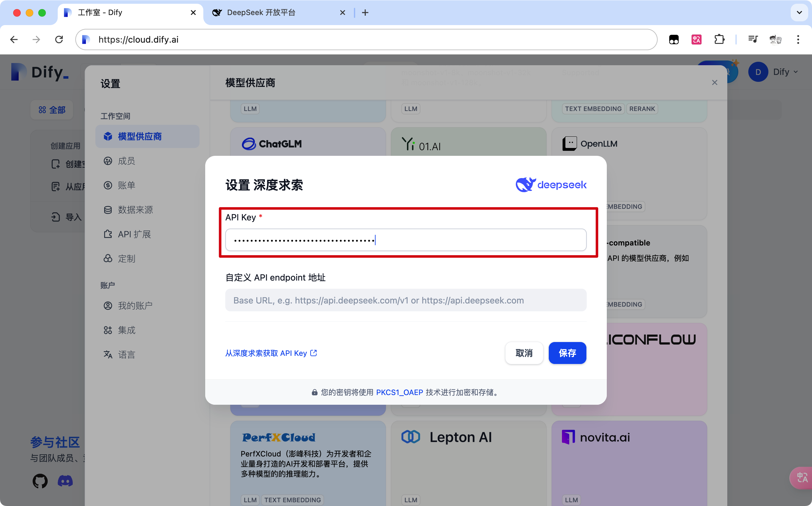Viewport: 812px width, 506px height.
Task: Open 从深度求索获取 API Key link
Action: 271,353
